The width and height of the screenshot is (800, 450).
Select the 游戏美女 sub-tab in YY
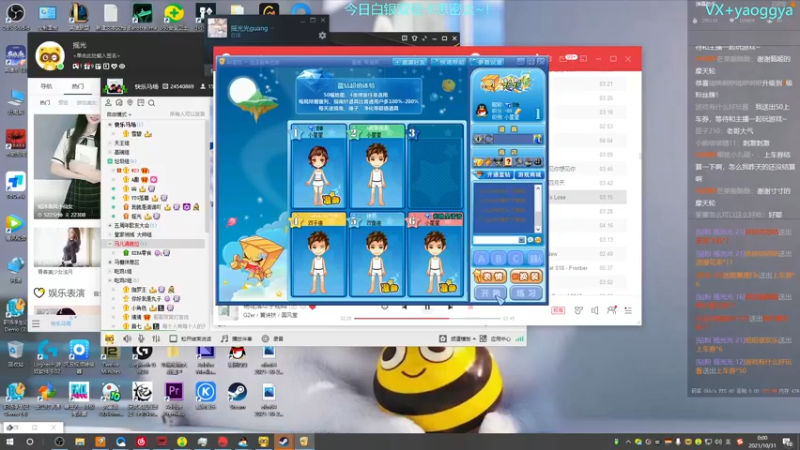click(x=86, y=103)
